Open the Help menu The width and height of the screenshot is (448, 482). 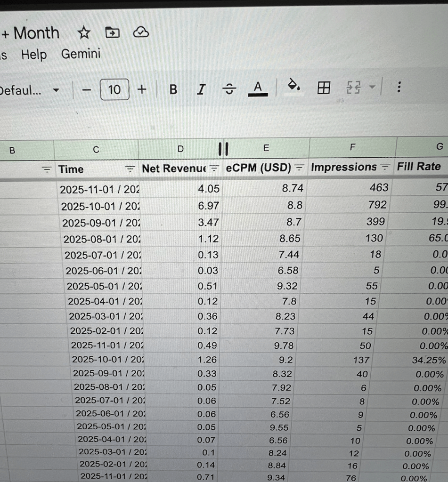(x=34, y=55)
